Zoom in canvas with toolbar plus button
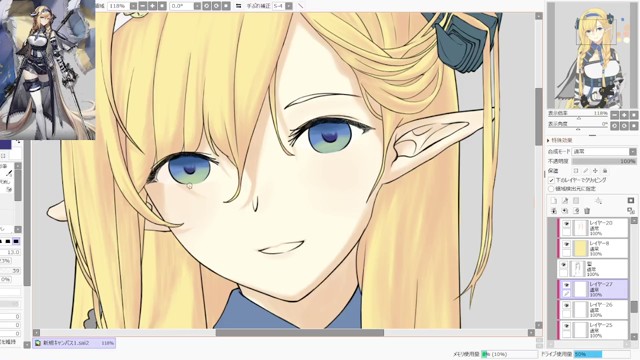Image resolution: width=640 pixels, height=360 pixels. tap(152, 6)
